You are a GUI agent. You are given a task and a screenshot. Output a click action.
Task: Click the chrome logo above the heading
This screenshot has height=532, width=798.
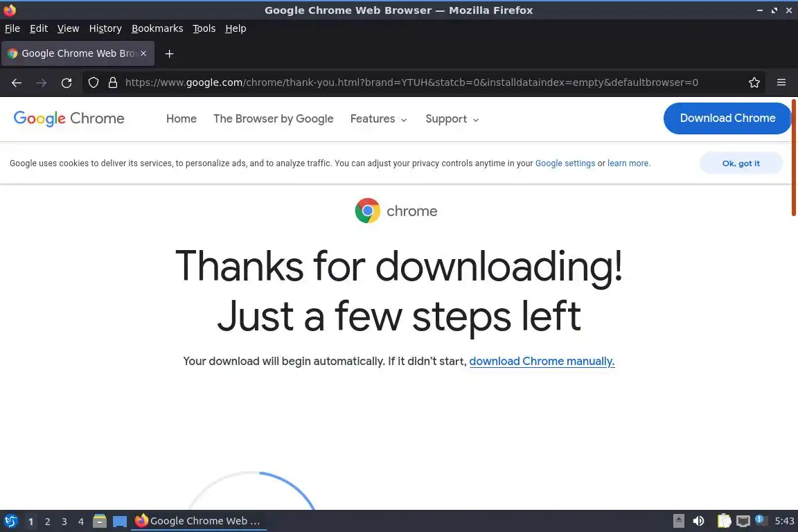396,211
